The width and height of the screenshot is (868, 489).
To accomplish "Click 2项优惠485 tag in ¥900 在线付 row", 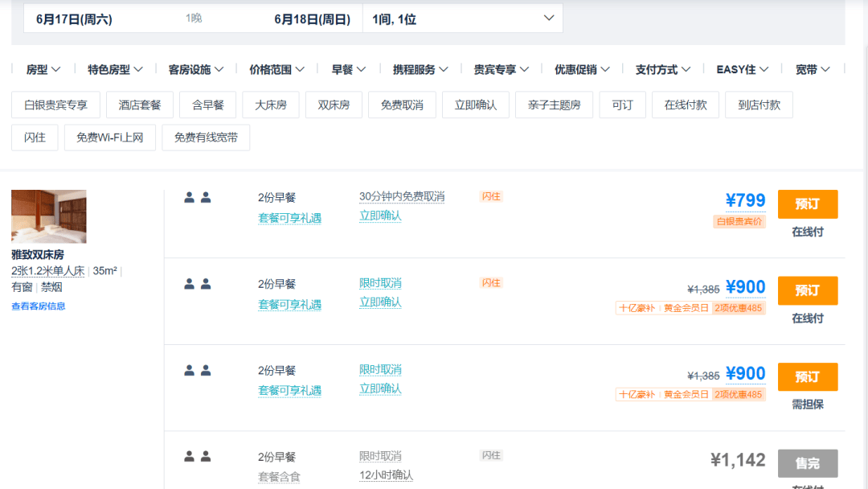I will (x=739, y=308).
